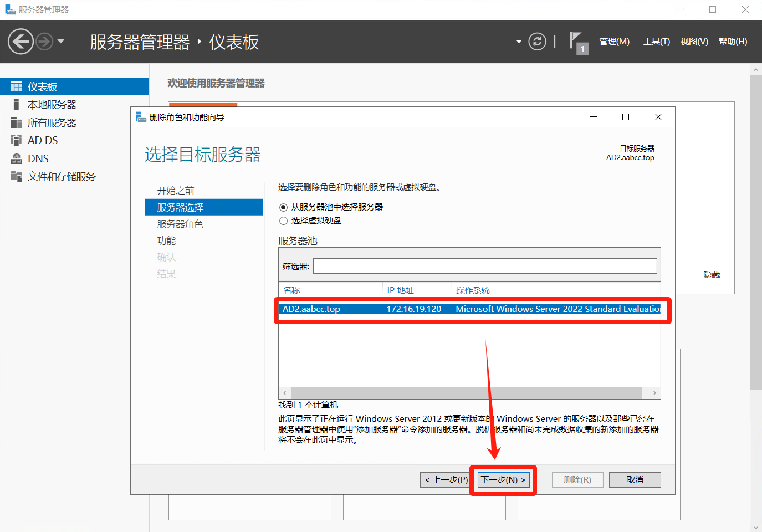Click the horizontal scrollbar in server pool

[x=466, y=393]
